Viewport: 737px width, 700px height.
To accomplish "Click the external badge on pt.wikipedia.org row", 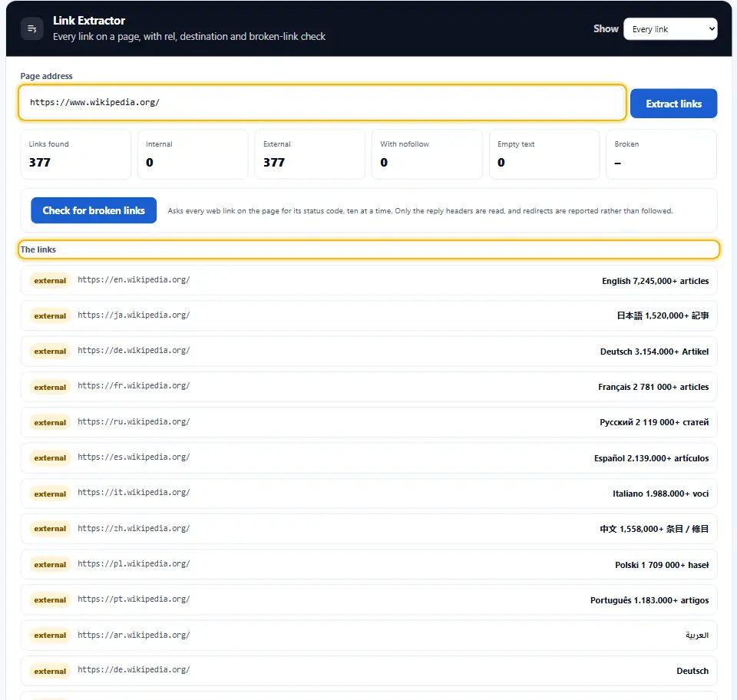I will (50, 600).
